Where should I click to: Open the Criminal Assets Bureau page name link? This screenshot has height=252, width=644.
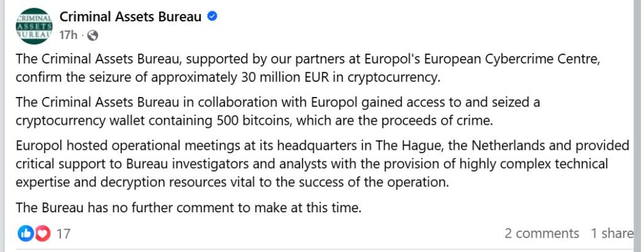coord(130,17)
